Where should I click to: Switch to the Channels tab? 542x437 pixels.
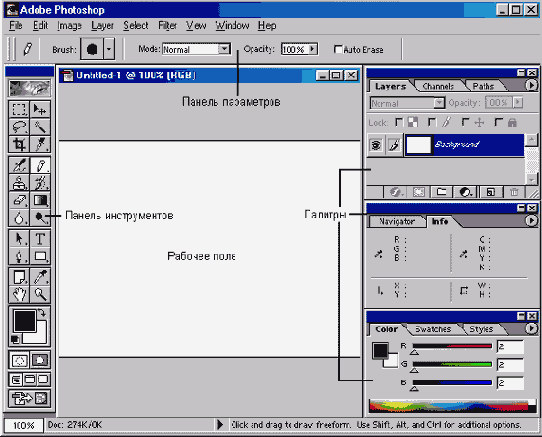(438, 86)
